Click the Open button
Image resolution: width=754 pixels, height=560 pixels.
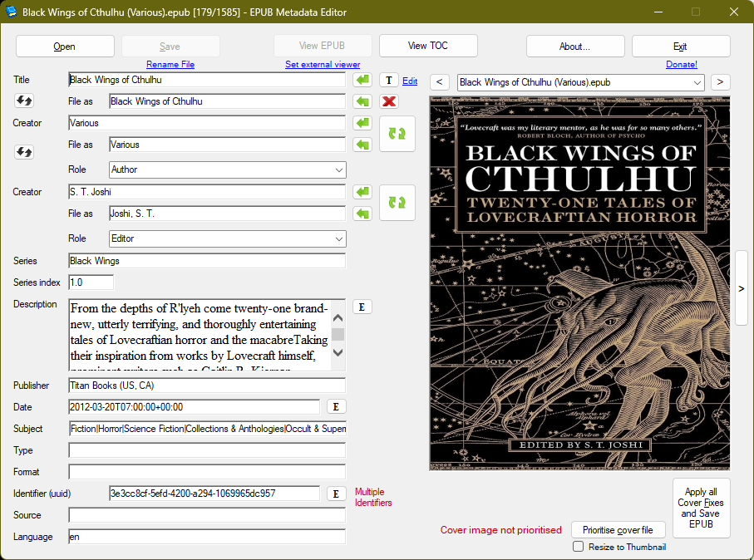pos(65,47)
